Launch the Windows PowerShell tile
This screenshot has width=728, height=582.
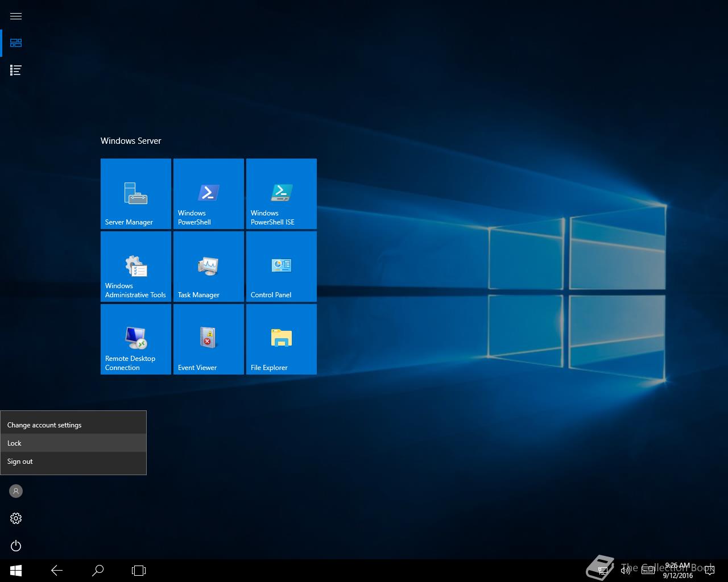[x=209, y=194]
